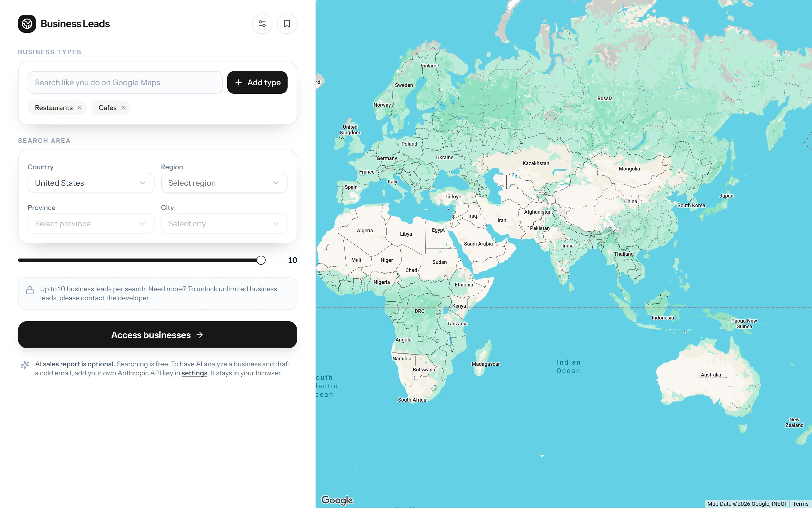Click the Russia label on the map
Screen dimensions: 812x508
605,98
